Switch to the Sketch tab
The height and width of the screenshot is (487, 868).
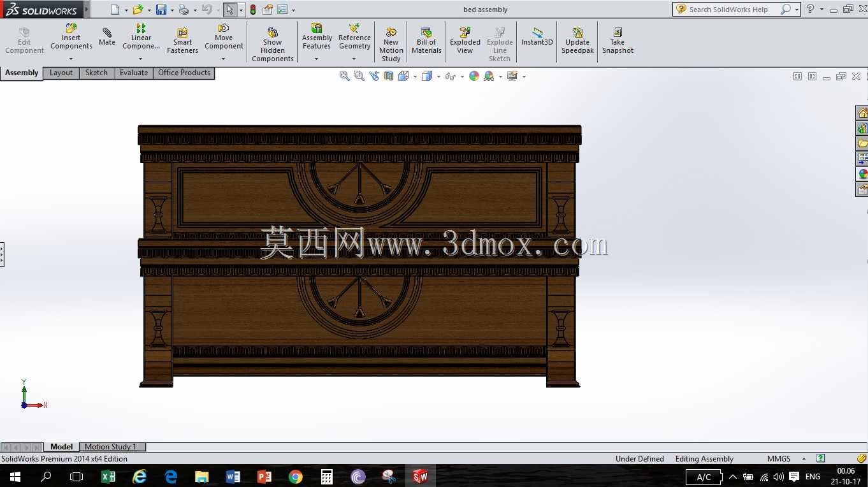pyautogui.click(x=96, y=73)
